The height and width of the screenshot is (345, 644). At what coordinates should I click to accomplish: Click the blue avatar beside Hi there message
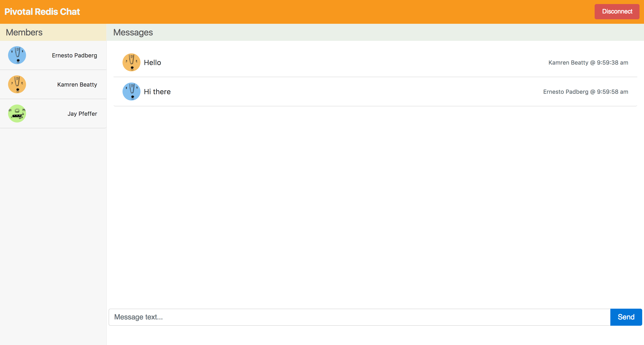coord(131,92)
